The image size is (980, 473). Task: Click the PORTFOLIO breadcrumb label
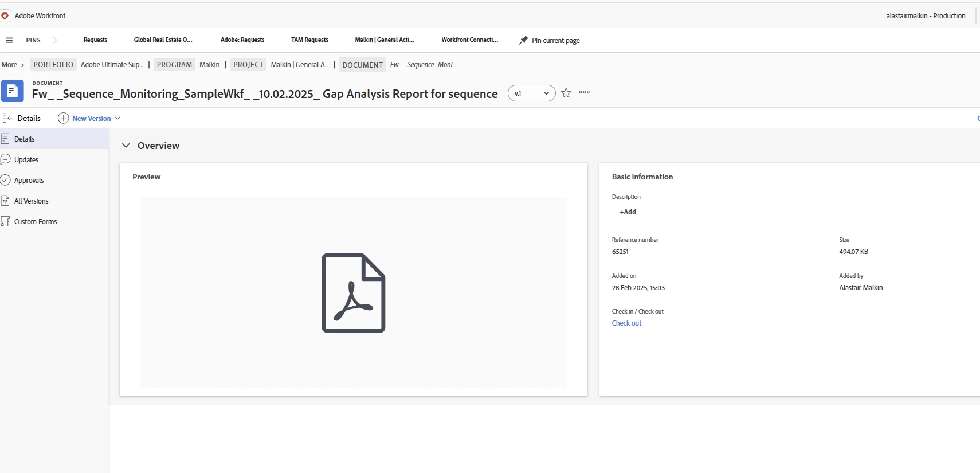[x=53, y=65]
